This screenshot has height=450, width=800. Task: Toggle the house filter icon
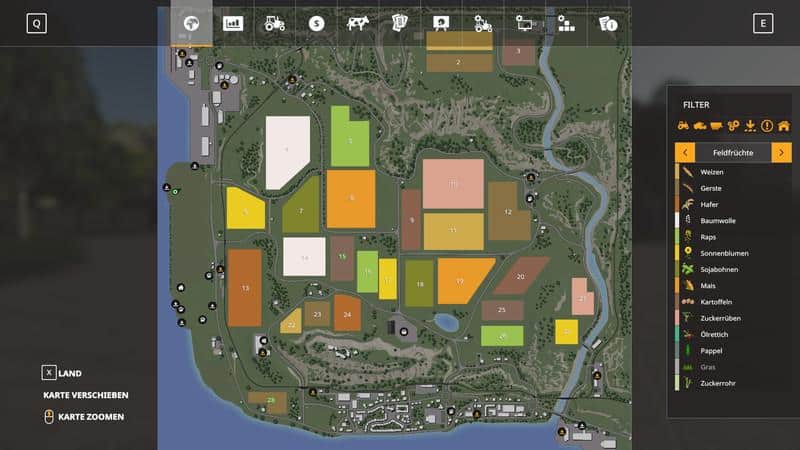(783, 126)
